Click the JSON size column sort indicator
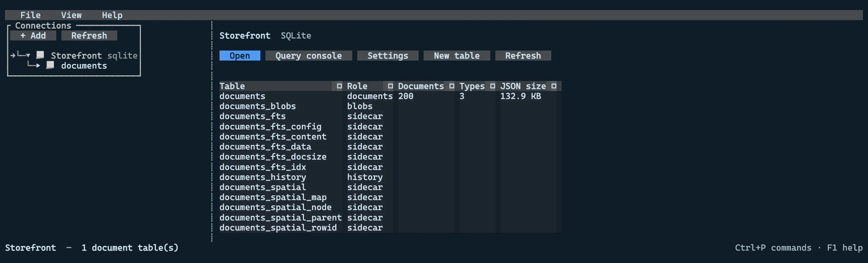The height and width of the screenshot is (263, 868). [554, 86]
